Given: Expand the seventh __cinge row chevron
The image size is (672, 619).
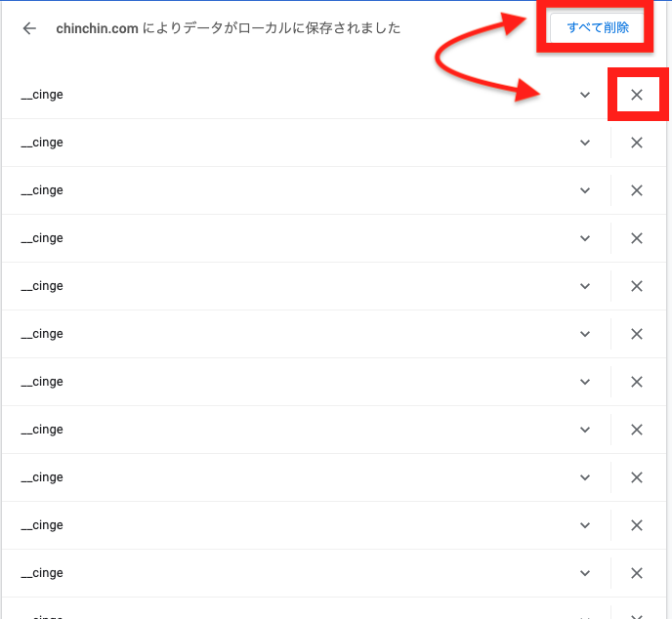Looking at the screenshot, I should 585,382.
